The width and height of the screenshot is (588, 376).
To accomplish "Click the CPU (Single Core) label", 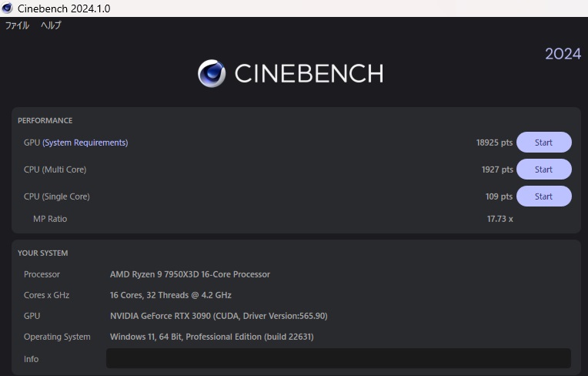I will tap(57, 196).
